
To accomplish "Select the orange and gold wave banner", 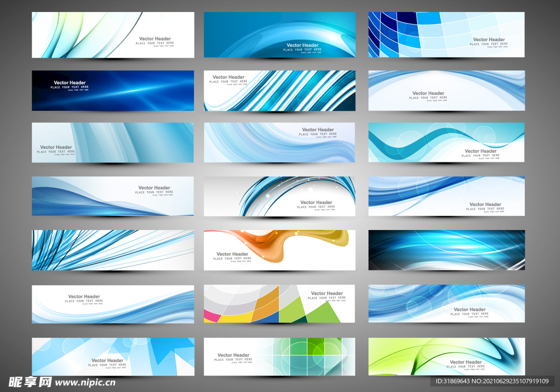I will (x=279, y=250).
